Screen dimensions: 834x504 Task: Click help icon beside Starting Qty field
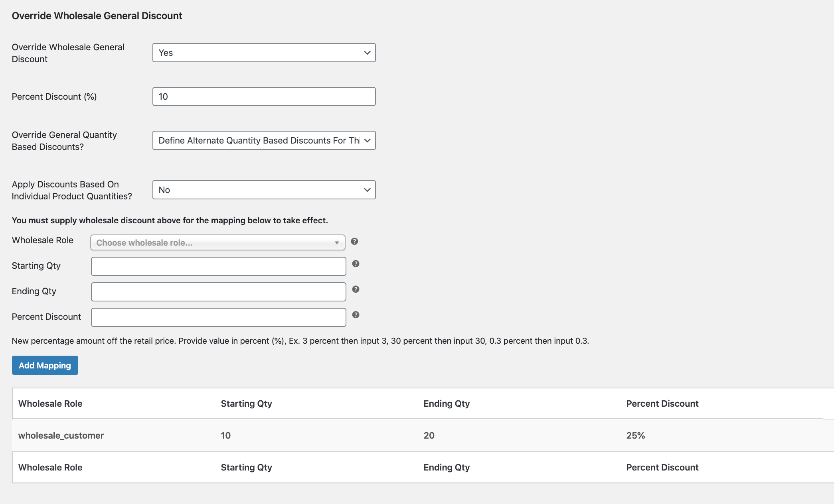pos(356,264)
